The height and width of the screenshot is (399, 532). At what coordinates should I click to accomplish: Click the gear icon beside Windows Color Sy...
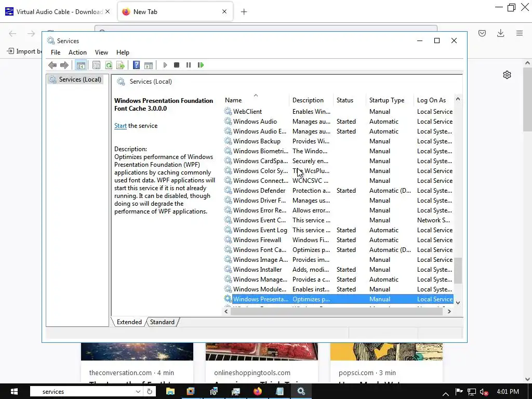[x=228, y=170]
